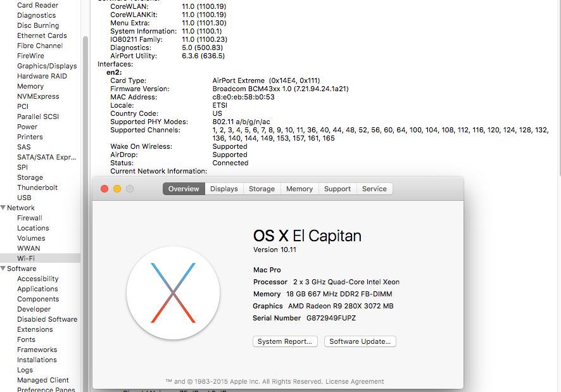Viewport: 561px width, 392px height.
Task: Select Applications under Software
Action: [37, 289]
